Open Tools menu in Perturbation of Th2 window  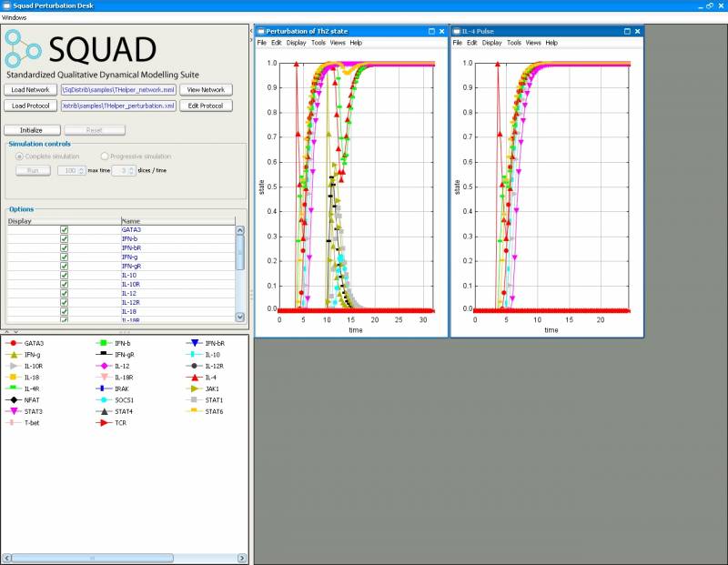point(318,43)
